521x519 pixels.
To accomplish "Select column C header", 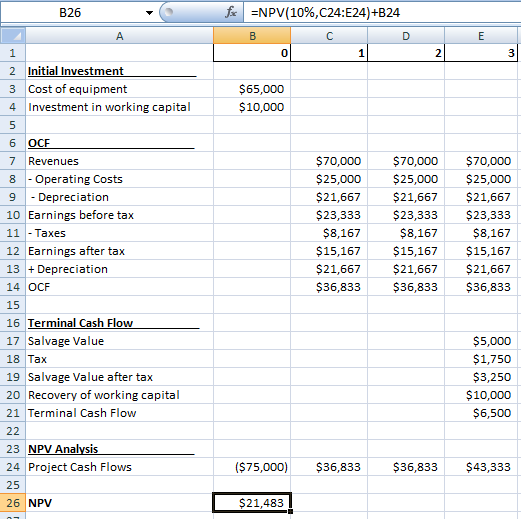I will pos(329,36).
